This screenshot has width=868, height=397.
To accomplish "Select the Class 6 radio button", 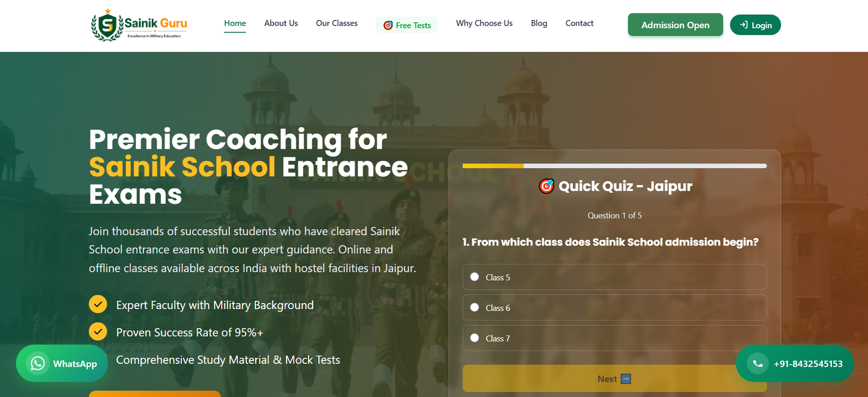I will tap(475, 307).
